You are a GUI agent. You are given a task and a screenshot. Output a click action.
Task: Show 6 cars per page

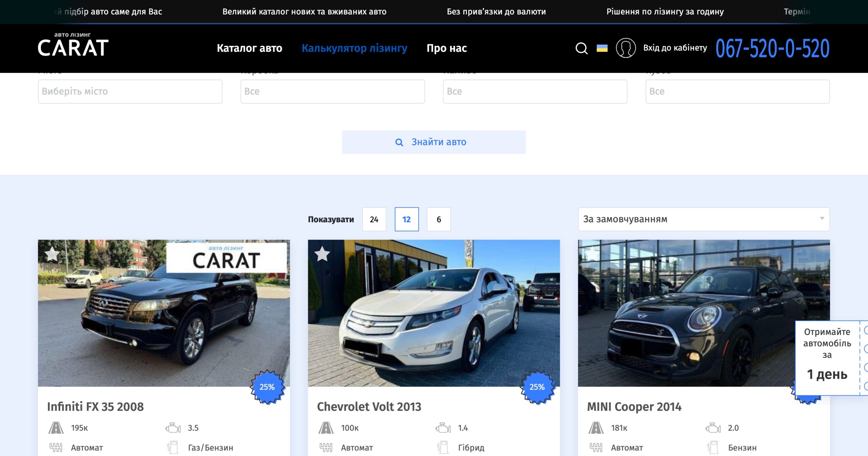tap(439, 219)
